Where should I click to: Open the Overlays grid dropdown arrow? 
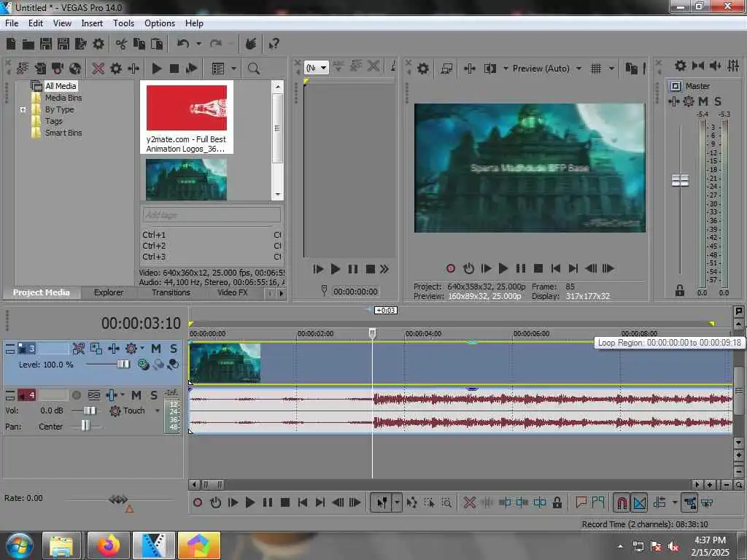(612, 69)
